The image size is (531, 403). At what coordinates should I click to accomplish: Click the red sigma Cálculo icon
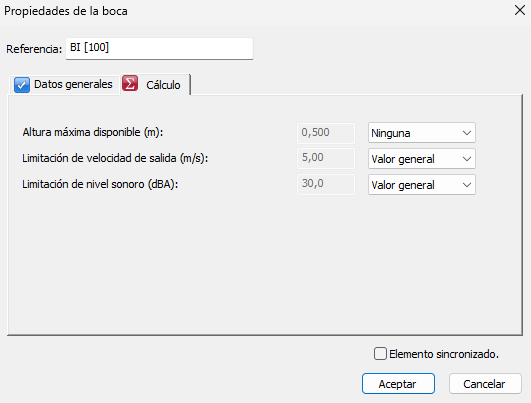click(130, 84)
